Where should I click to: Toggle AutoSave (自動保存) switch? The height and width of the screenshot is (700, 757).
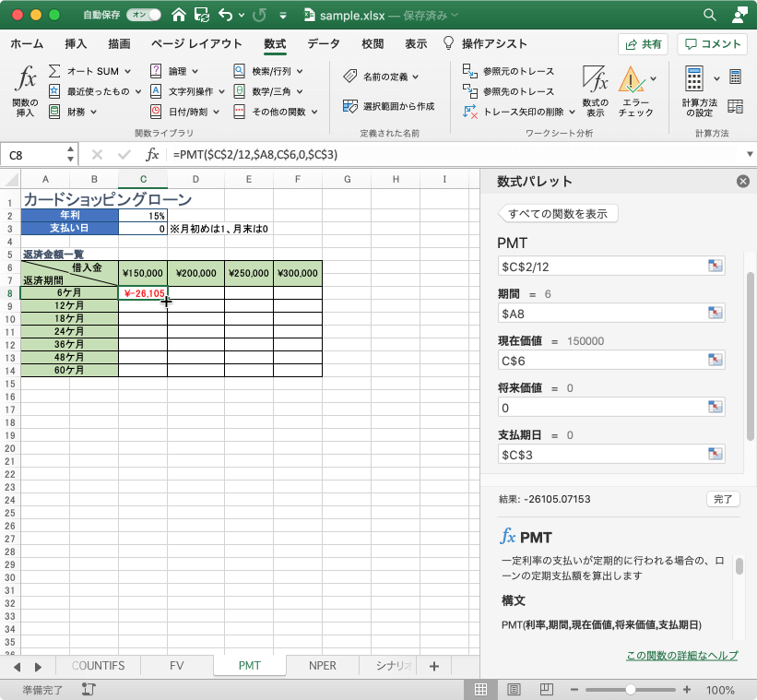coord(144,15)
